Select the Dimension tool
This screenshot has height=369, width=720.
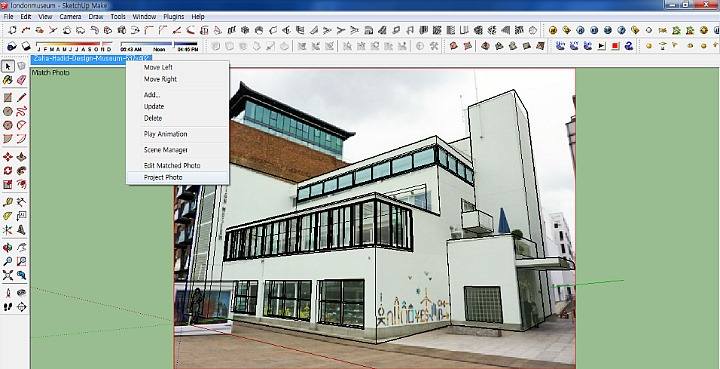pyautogui.click(x=22, y=202)
